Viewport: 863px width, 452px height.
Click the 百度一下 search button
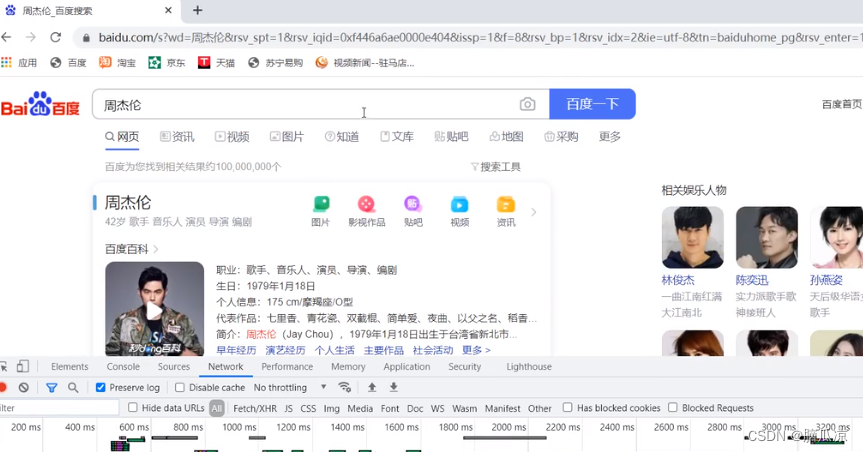point(592,104)
